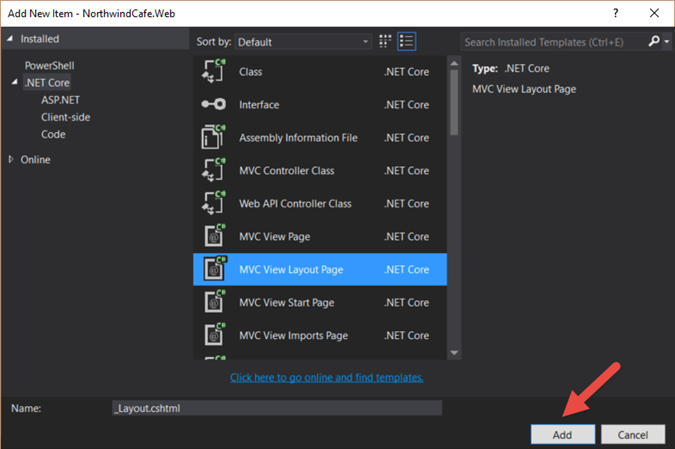The image size is (675, 449).
Task: Choose Assembly Information File template icon
Action: click(213, 138)
